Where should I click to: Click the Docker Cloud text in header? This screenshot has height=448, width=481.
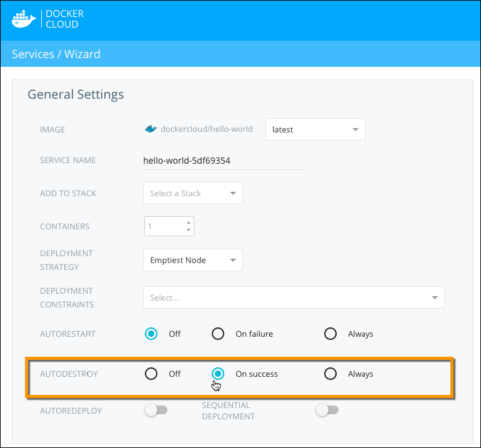point(65,19)
